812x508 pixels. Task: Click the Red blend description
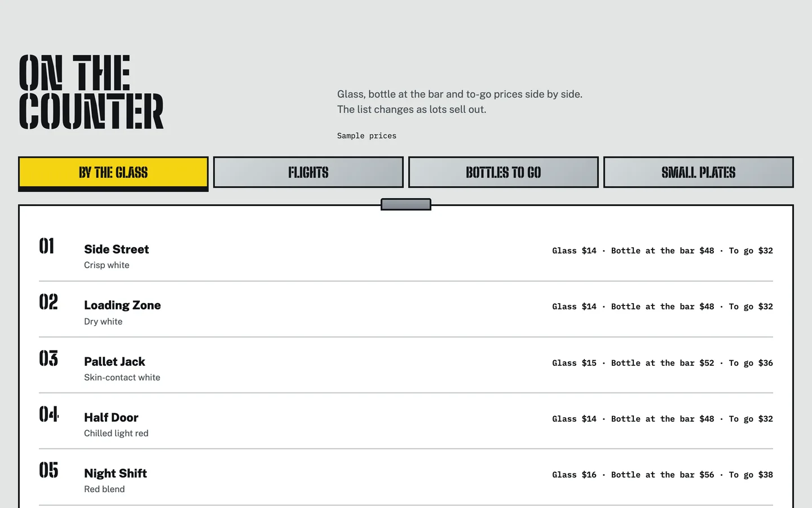pyautogui.click(x=104, y=489)
